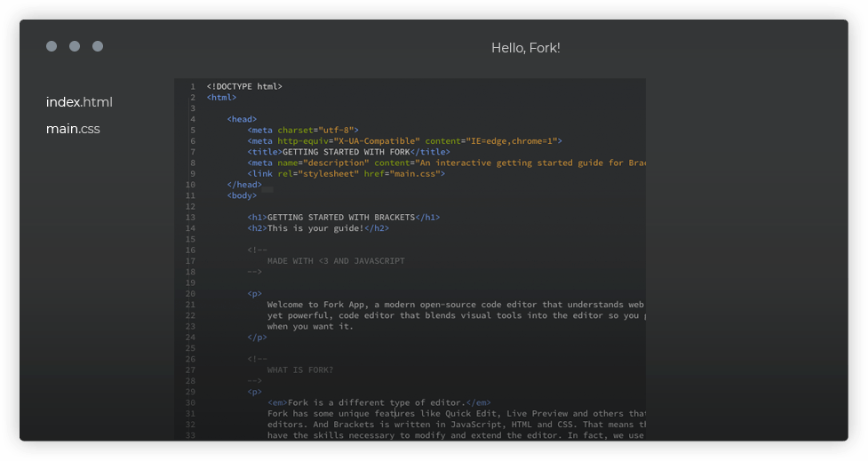Click line number 20 in the gutter
This screenshot has width=868, height=461.
coord(191,294)
